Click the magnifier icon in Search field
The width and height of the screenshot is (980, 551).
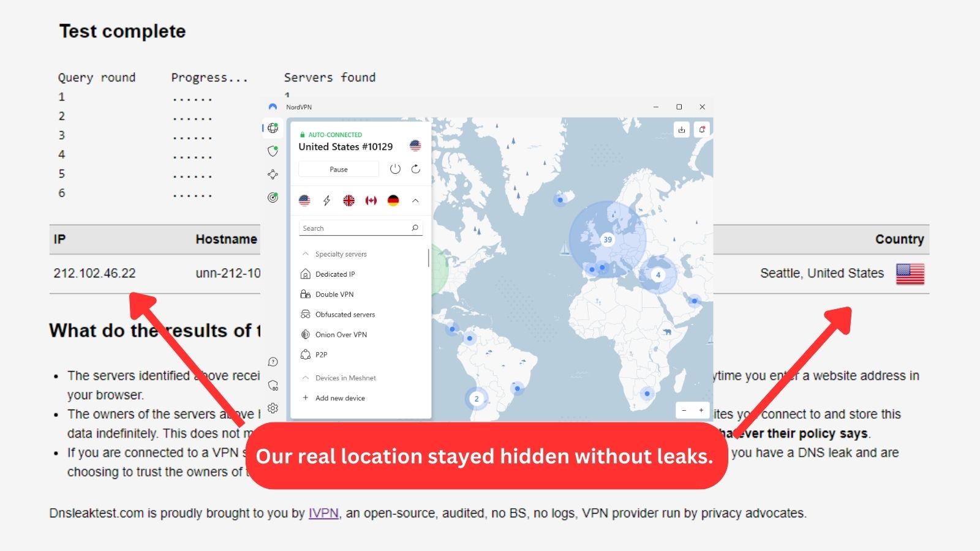(x=415, y=228)
